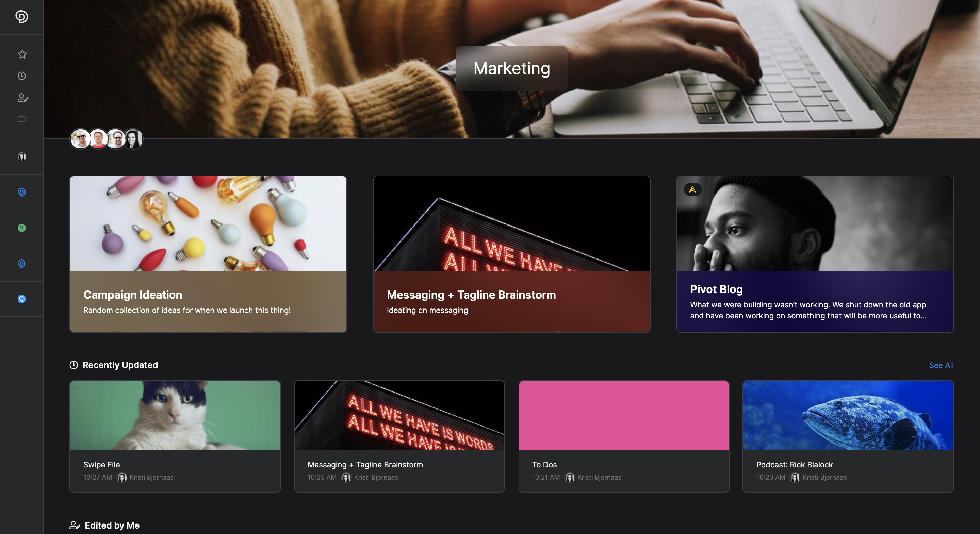This screenshot has height=534, width=980.
Task: Open the Podcast: Rick Blalock card
Action: click(848, 436)
